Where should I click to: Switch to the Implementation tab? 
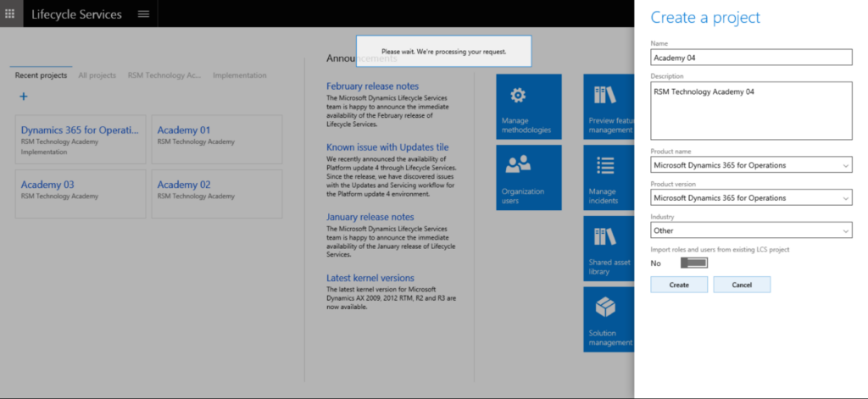(240, 75)
